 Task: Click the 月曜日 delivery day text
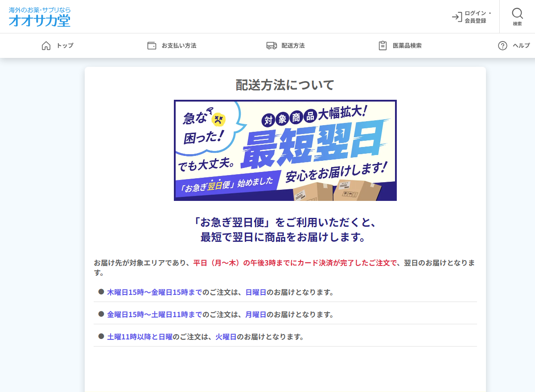tap(256, 314)
